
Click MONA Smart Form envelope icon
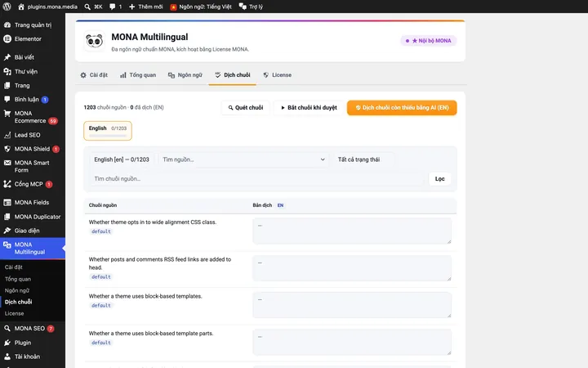click(7, 163)
